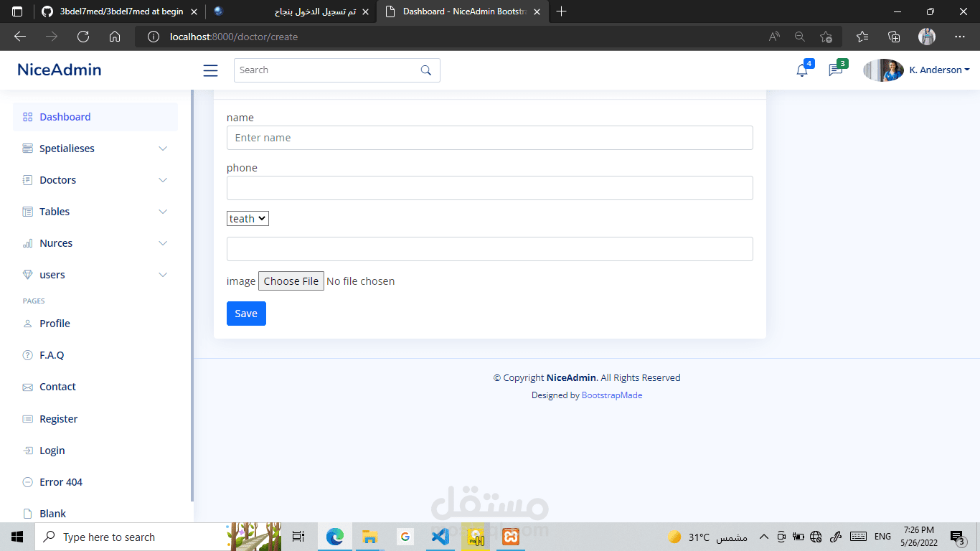This screenshot has height=551, width=980.
Task: Click the Read aloud icon
Action: [774, 37]
